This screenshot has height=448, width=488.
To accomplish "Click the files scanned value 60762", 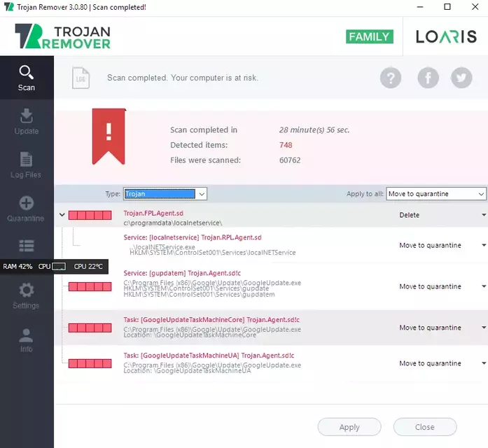I will pos(290,160).
